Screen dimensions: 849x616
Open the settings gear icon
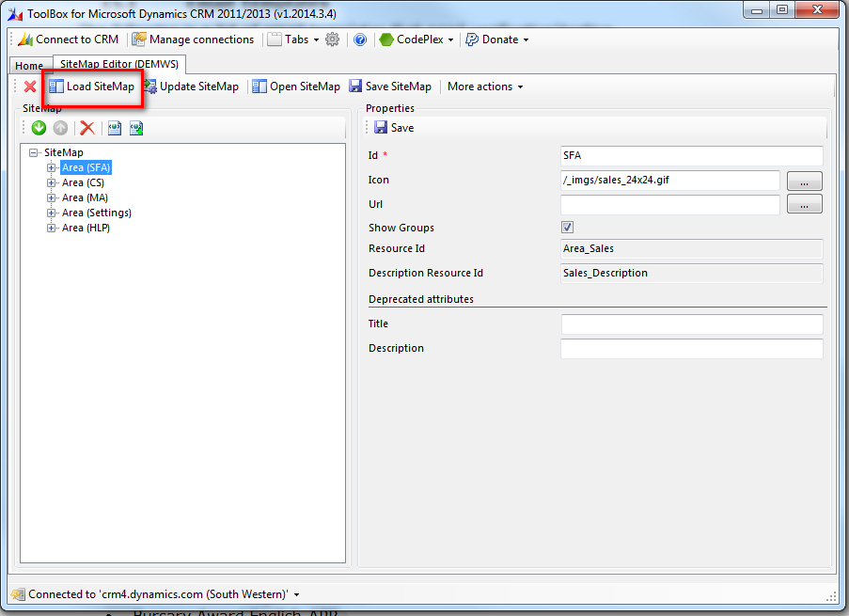pyautogui.click(x=333, y=39)
